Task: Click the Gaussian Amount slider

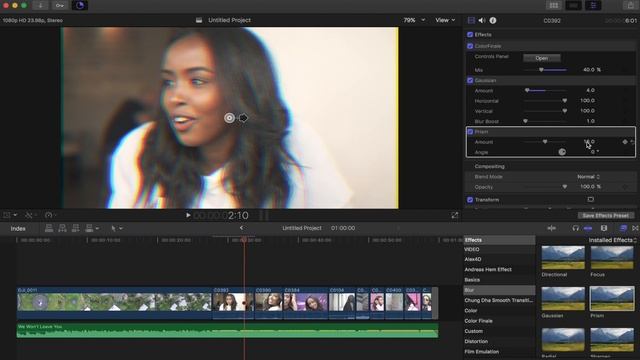Action: [x=545, y=90]
